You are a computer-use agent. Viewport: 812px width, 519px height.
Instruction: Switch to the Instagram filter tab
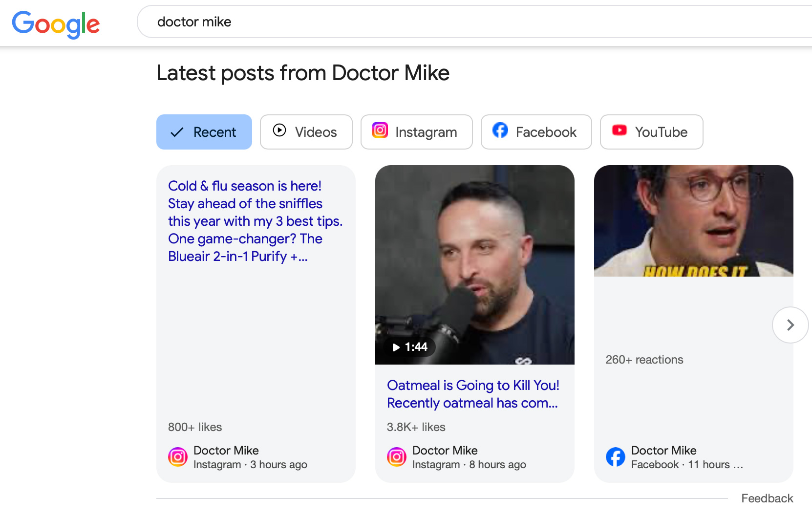[416, 131]
